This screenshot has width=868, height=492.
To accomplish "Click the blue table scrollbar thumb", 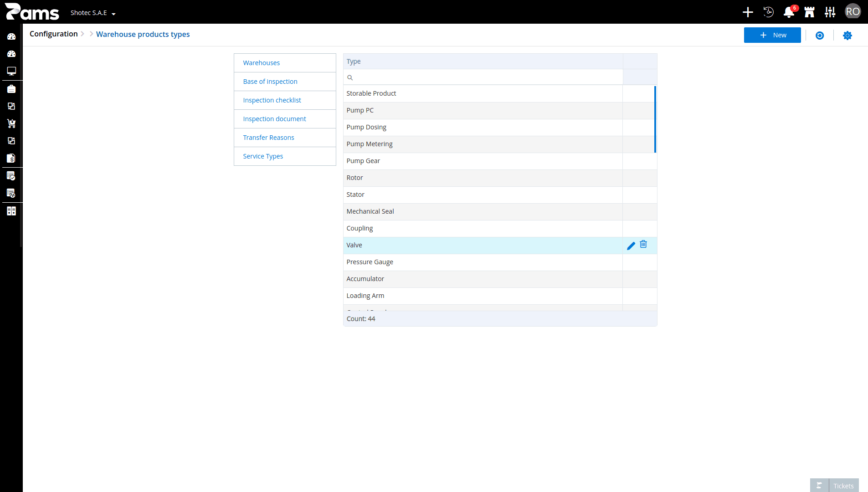I will pyautogui.click(x=655, y=119).
